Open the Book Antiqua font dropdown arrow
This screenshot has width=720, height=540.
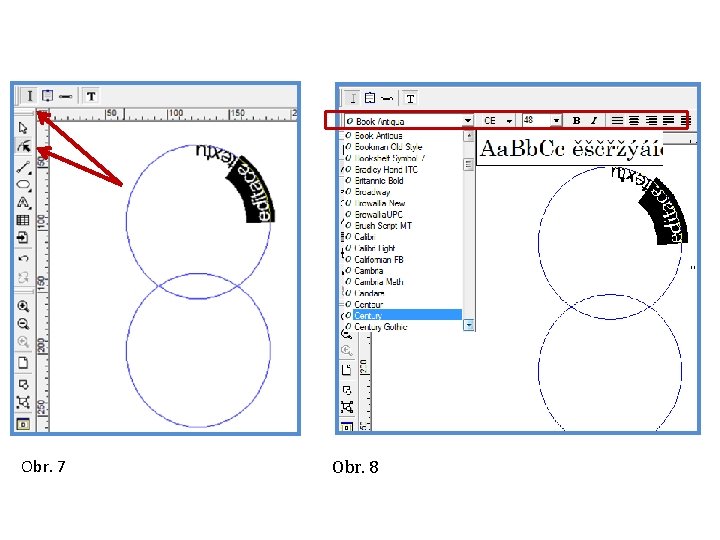pos(467,120)
